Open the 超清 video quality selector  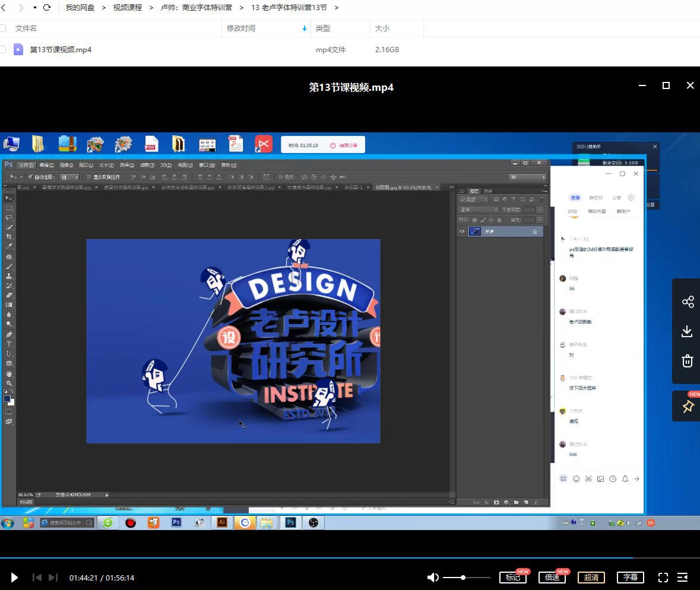(x=591, y=578)
